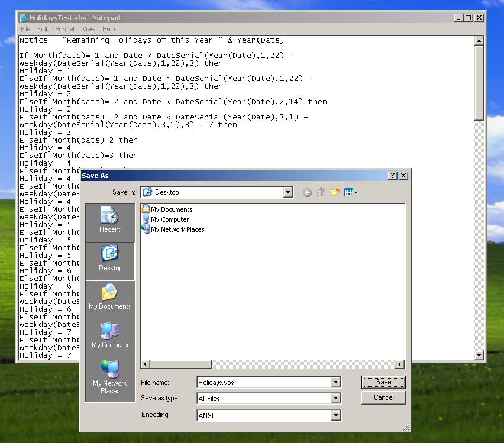This screenshot has width=504, height=443.
Task: Click the Save As dialog resize grip
Action: coord(406,427)
